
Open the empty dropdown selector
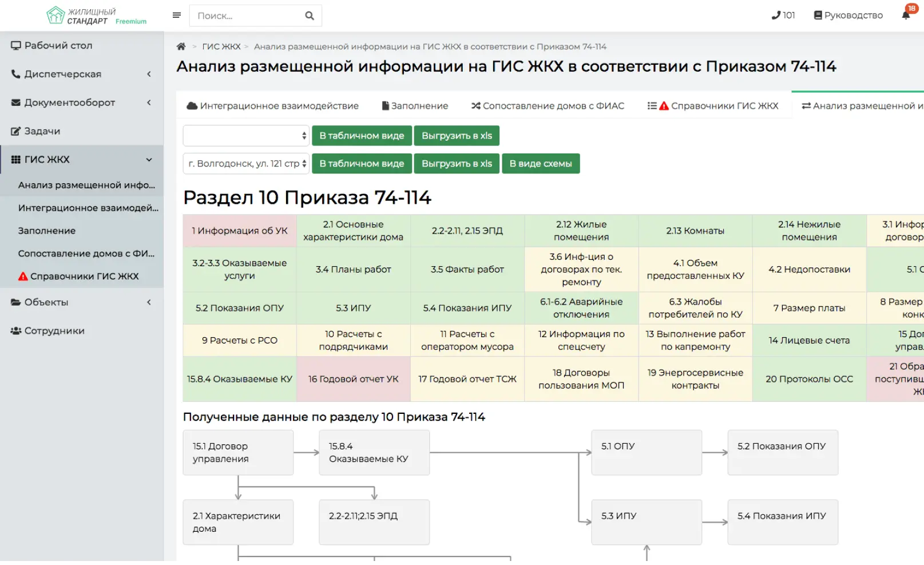point(246,136)
